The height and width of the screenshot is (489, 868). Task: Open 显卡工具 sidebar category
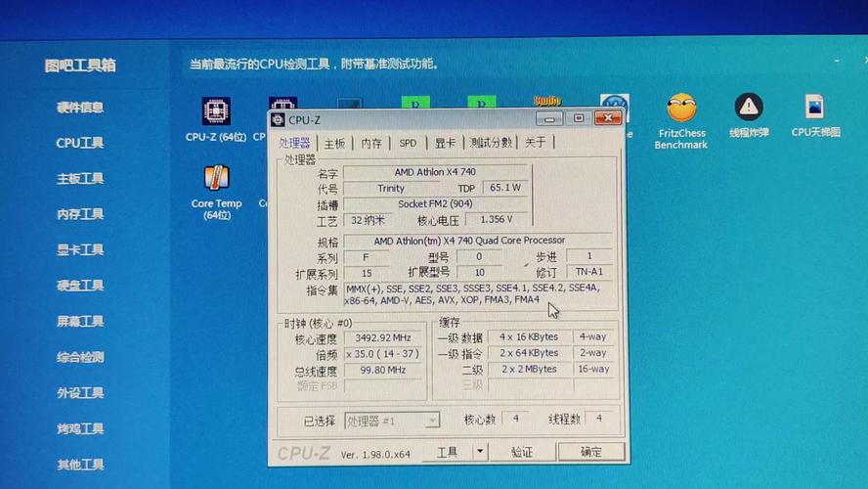click(80, 249)
